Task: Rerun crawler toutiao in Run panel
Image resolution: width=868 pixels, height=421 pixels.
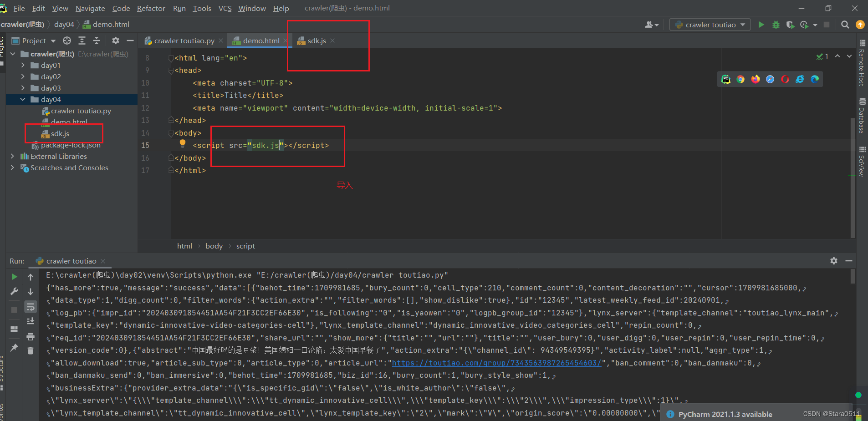Action: click(14, 277)
